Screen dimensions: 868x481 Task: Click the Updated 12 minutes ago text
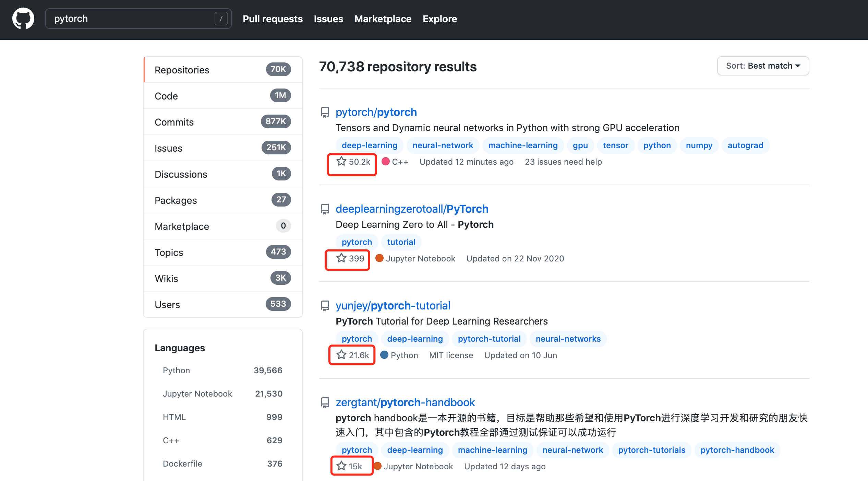coord(467,162)
